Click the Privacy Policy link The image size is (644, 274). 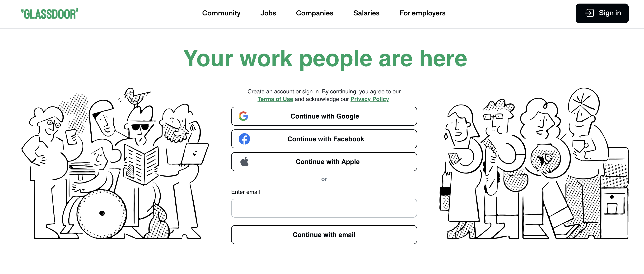[369, 99]
